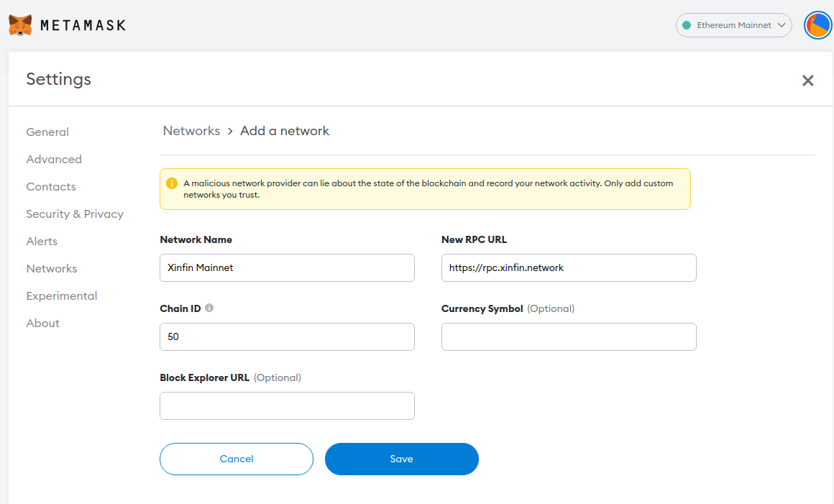The width and height of the screenshot is (834, 504).
Task: Click the MetaMask fox logo
Action: click(20, 24)
